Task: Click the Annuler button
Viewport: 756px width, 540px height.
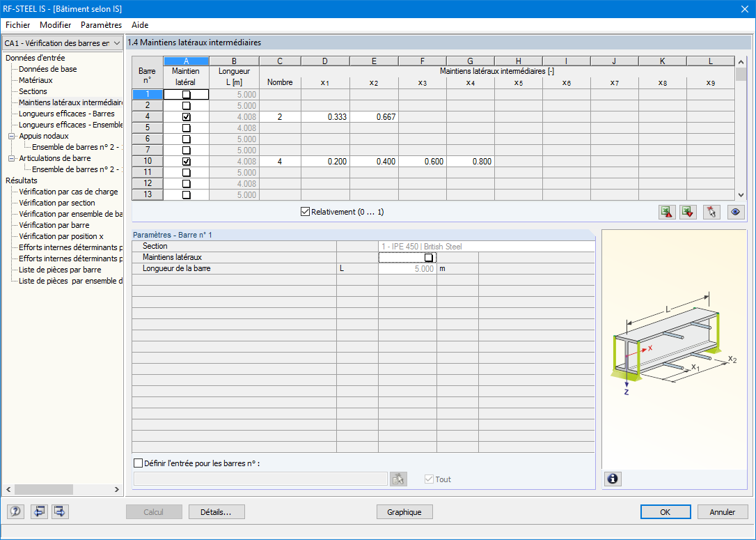Action: point(723,512)
